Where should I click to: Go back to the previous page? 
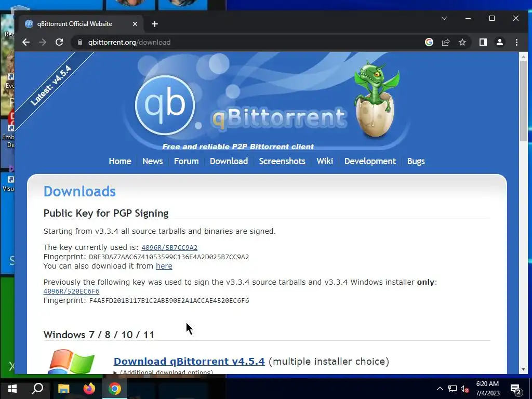pyautogui.click(x=26, y=42)
